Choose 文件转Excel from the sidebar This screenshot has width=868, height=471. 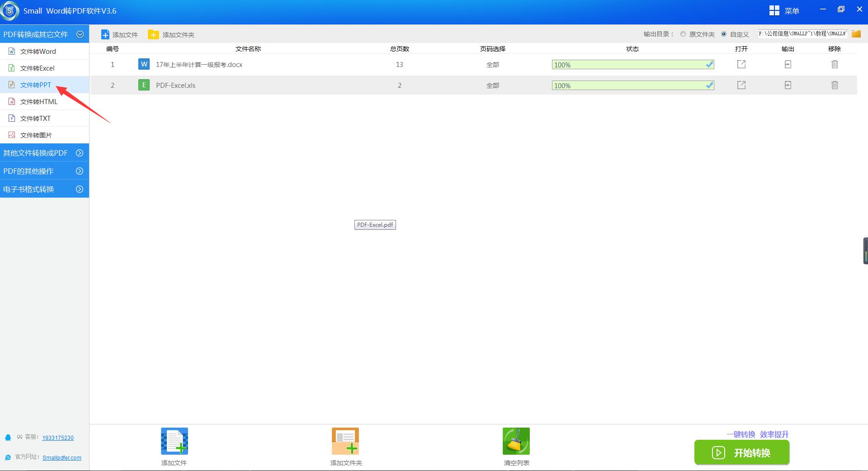tap(37, 68)
